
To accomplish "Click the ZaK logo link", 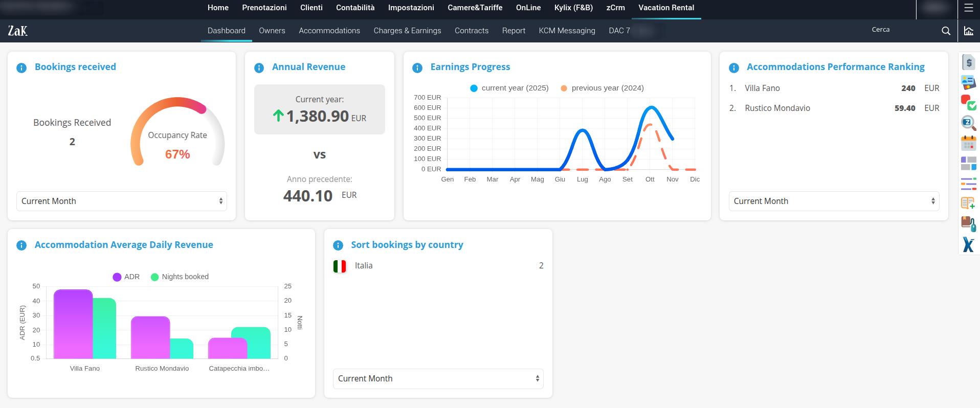I will coord(17,31).
